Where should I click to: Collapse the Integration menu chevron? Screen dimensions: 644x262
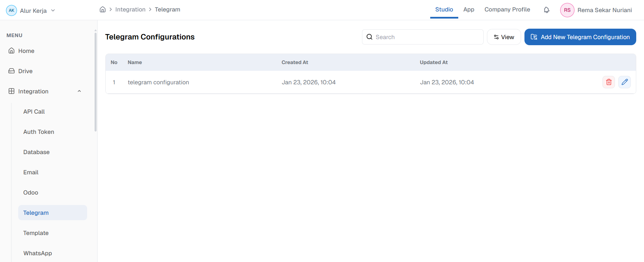pyautogui.click(x=79, y=91)
